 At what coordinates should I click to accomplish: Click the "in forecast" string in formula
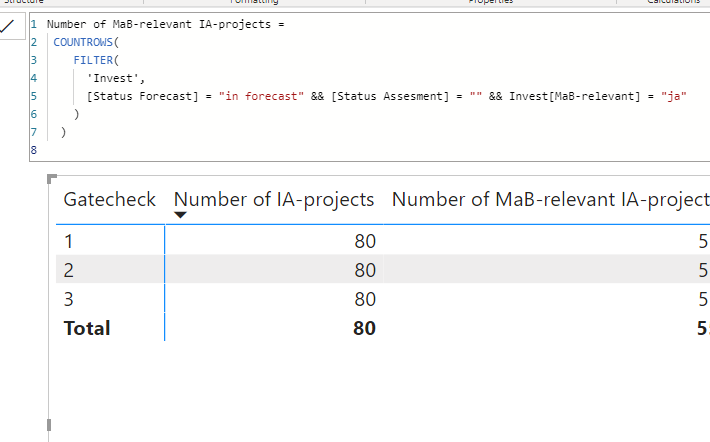(261, 96)
